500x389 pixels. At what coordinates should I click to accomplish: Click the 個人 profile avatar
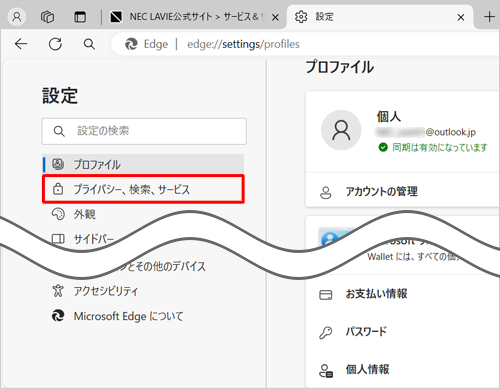[341, 130]
